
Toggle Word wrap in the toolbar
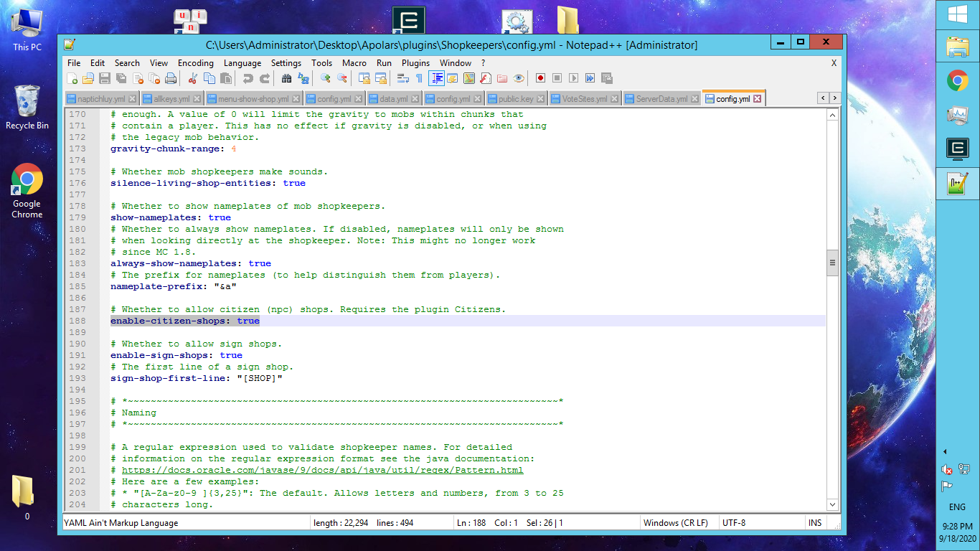[x=403, y=78]
